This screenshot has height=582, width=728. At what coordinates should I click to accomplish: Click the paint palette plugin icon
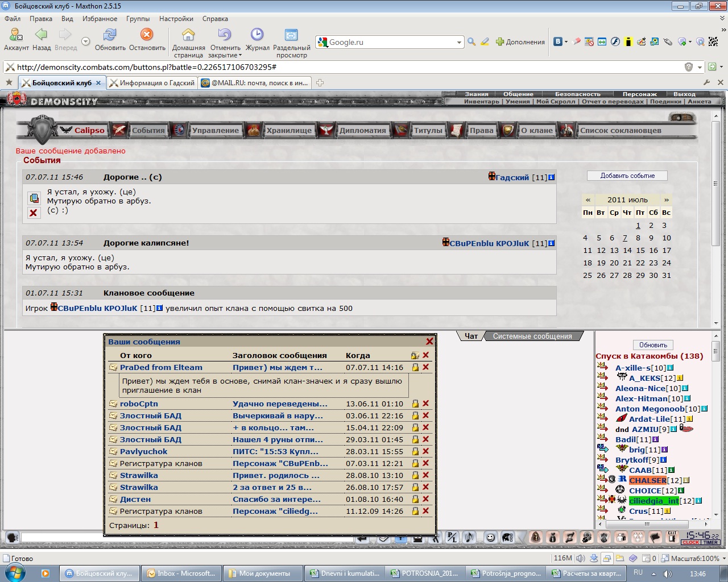642,42
